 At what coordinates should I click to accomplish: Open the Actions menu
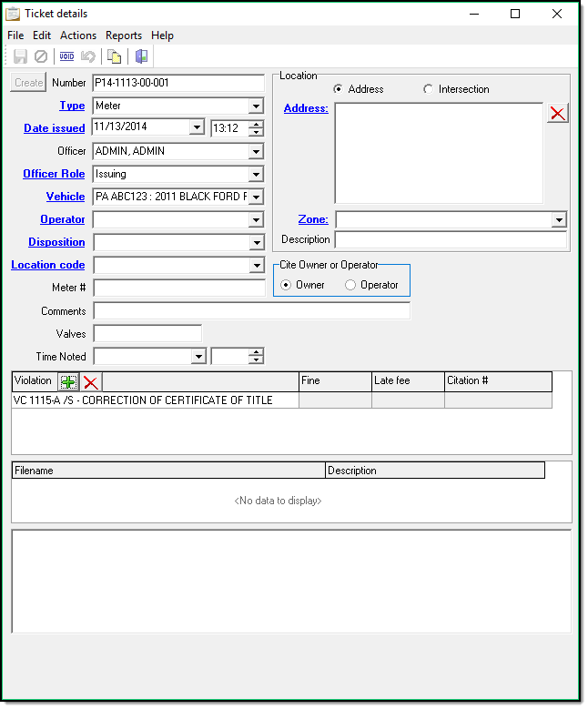[78, 35]
